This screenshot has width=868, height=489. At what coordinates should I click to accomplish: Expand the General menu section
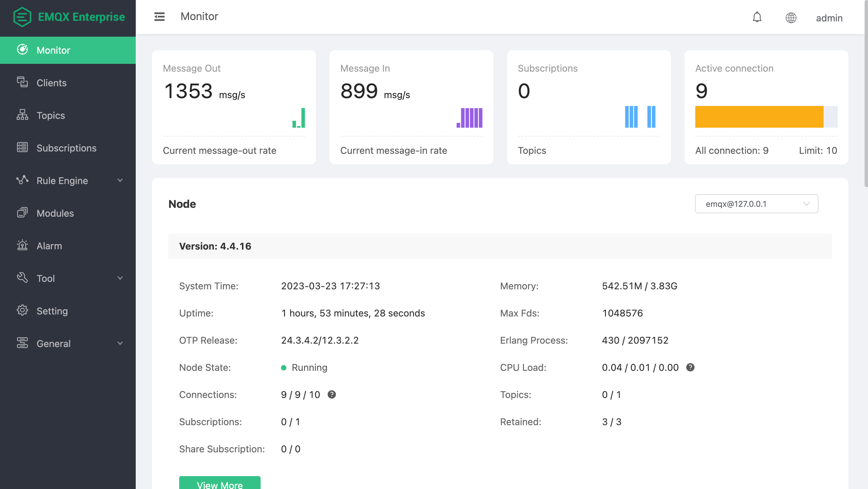coord(68,343)
